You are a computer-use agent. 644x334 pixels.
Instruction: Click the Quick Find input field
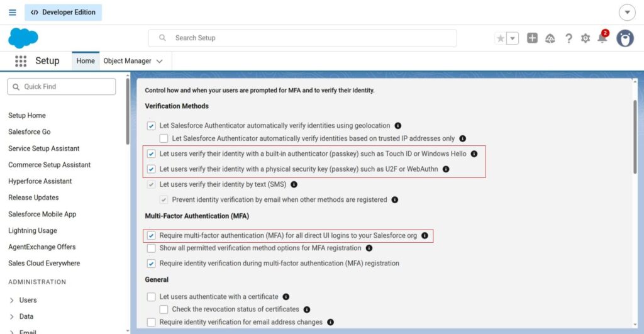coord(62,87)
